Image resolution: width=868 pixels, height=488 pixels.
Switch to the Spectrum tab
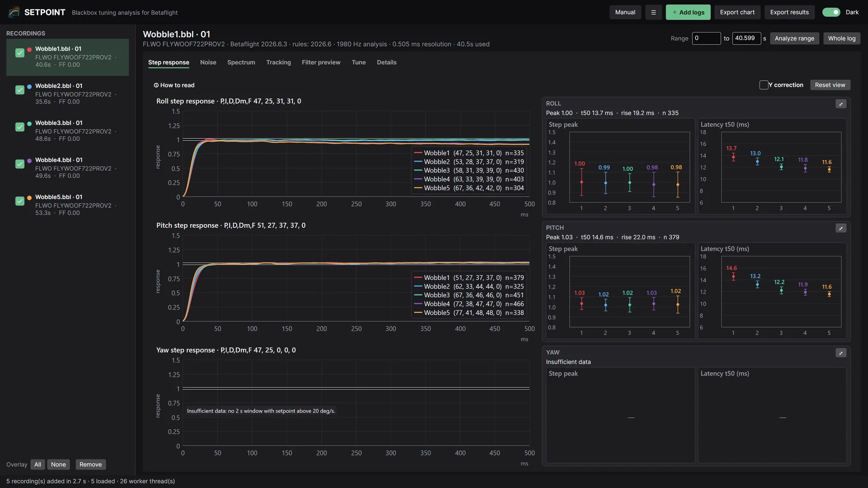[x=241, y=62]
